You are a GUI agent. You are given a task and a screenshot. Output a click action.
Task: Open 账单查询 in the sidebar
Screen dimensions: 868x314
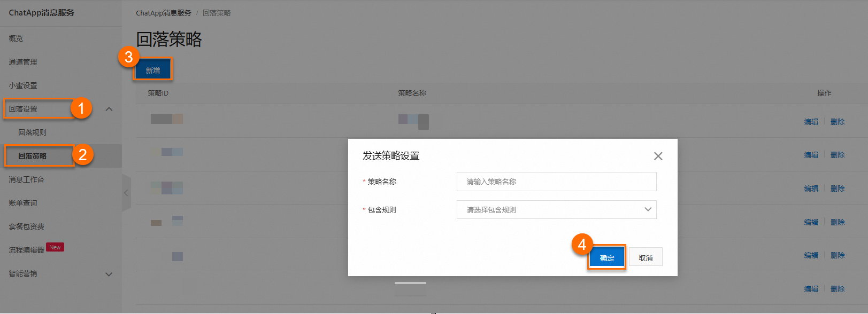[23, 203]
